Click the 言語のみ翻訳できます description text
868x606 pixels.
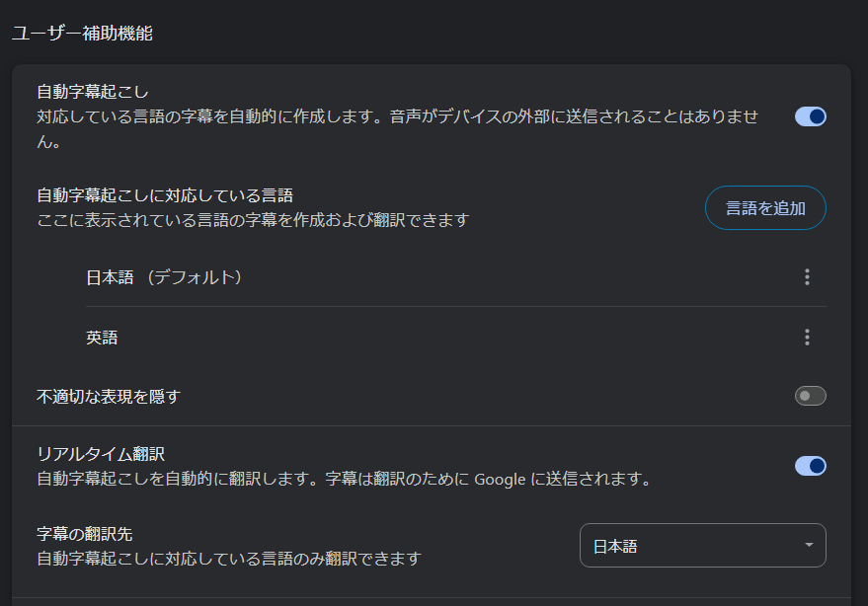click(x=228, y=559)
